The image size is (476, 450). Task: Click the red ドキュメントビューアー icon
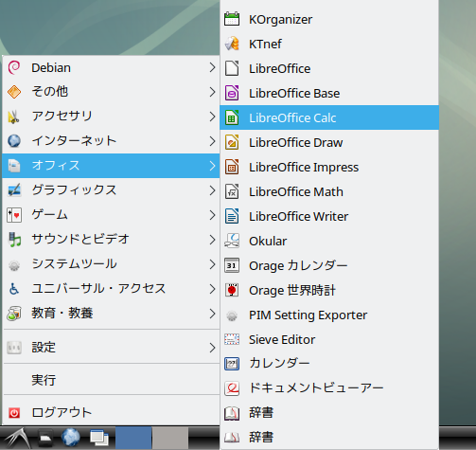coord(232,388)
